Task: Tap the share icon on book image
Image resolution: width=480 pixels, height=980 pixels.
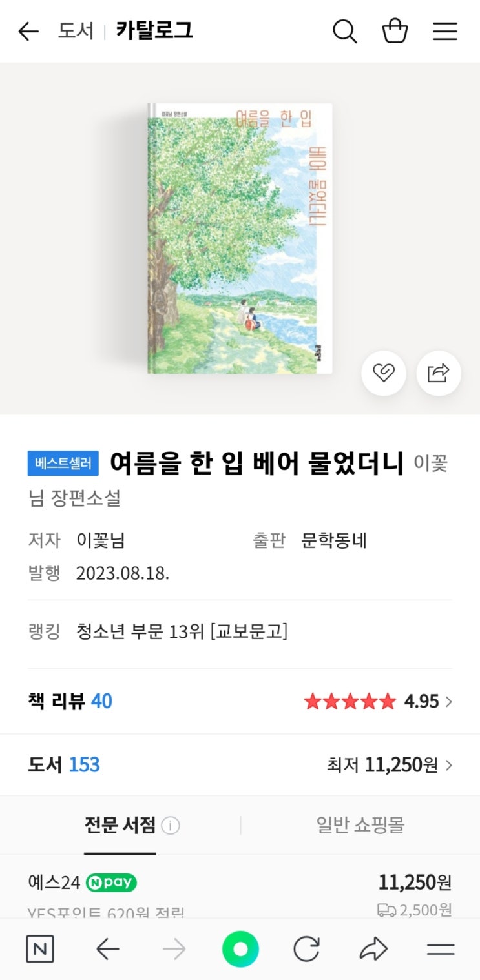Action: point(439,373)
